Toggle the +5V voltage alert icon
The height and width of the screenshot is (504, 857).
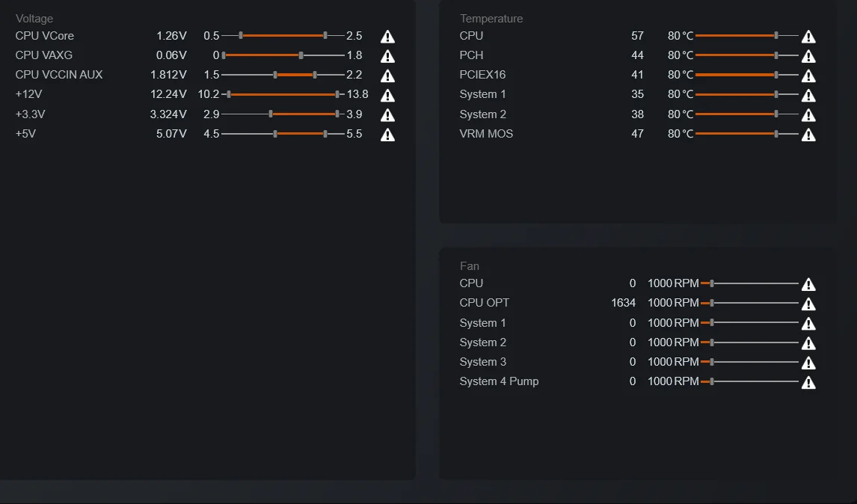387,135
